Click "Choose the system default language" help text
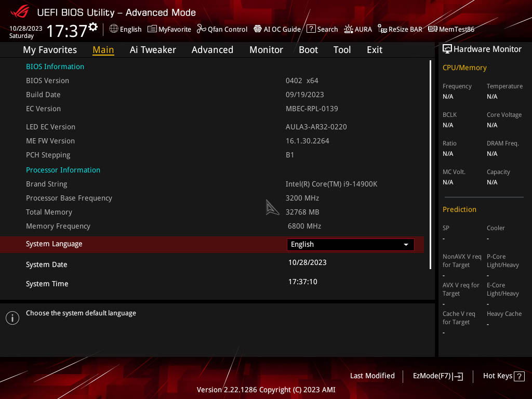532x399 pixels. pyautogui.click(x=81, y=313)
